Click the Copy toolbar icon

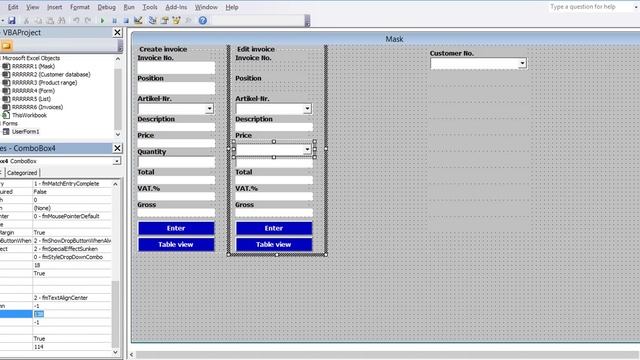tap(38, 20)
